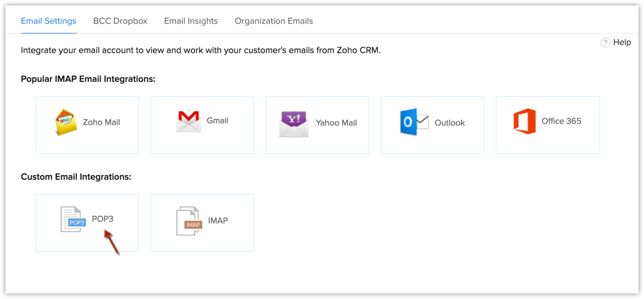Go to the Email Insights tab

click(191, 21)
